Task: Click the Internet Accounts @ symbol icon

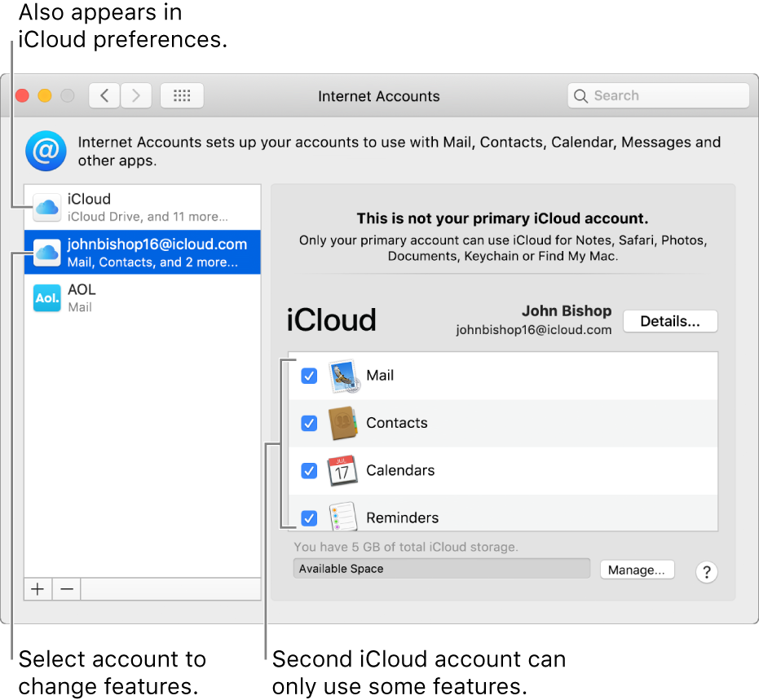Action: 46,151
